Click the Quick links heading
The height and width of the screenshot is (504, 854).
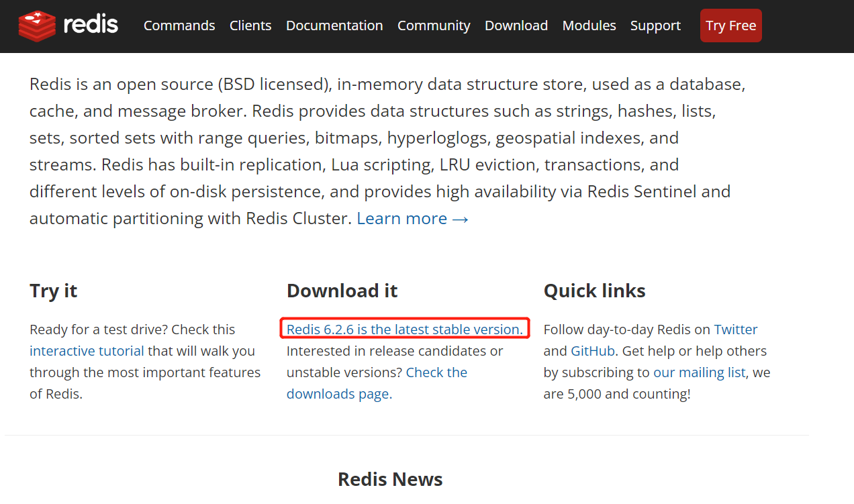pos(594,291)
